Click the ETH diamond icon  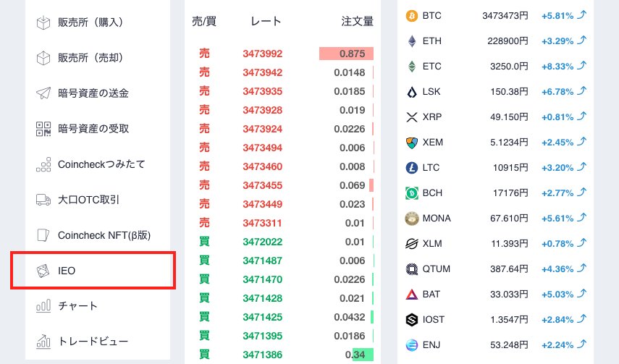coord(412,41)
